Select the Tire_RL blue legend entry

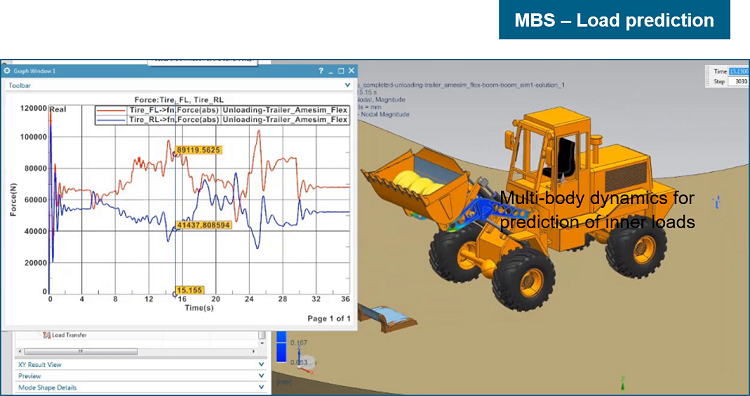222,120
